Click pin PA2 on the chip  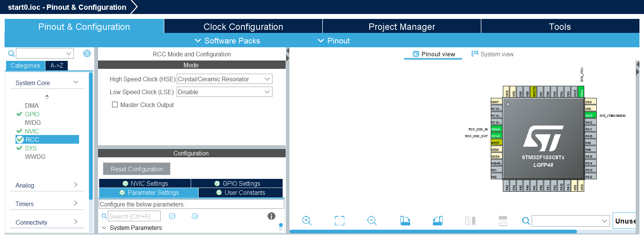(496, 177)
